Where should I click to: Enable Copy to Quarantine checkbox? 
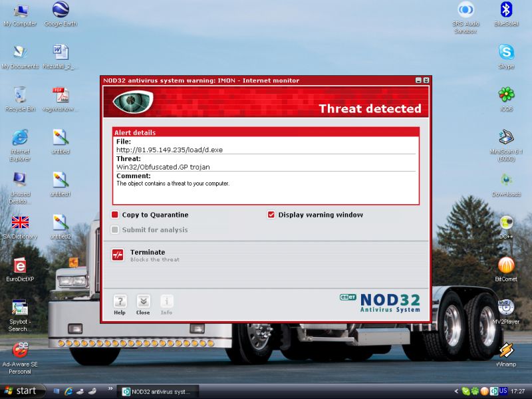pyautogui.click(x=115, y=215)
